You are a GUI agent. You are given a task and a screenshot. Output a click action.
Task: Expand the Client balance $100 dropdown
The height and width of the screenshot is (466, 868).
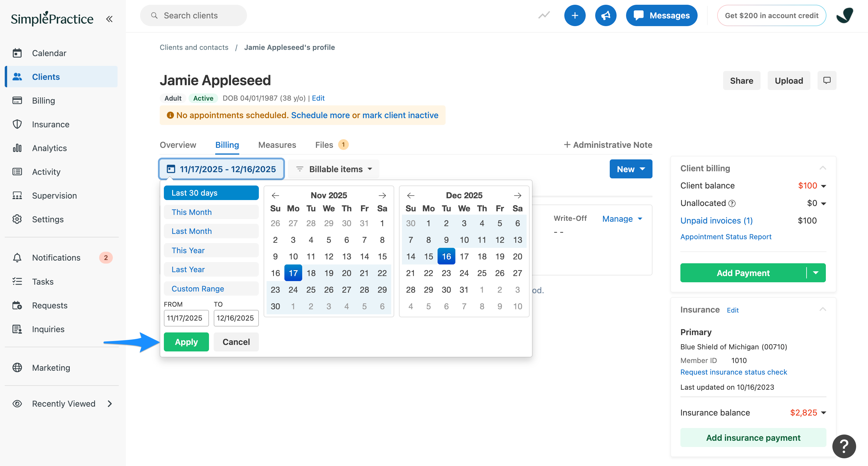pos(823,186)
